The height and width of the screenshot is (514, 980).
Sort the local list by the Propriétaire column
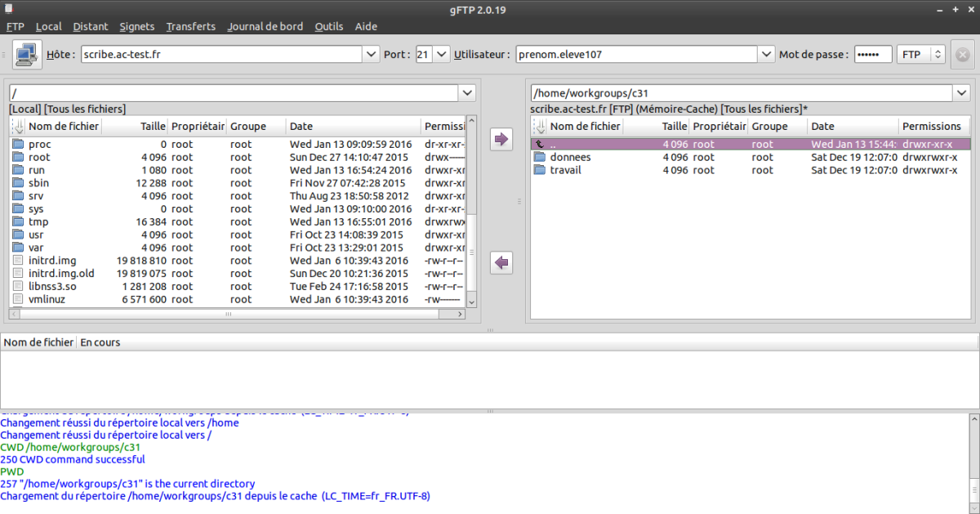(198, 127)
